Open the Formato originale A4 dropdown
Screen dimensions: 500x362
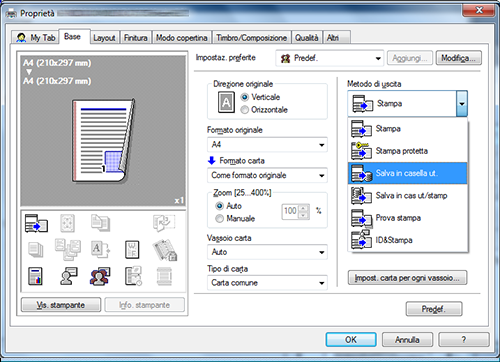(x=267, y=145)
